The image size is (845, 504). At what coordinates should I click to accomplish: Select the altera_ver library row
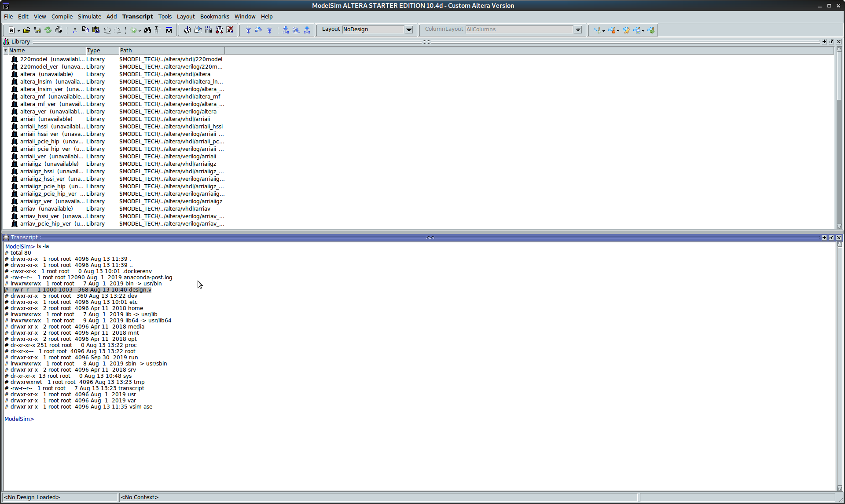[x=117, y=112]
